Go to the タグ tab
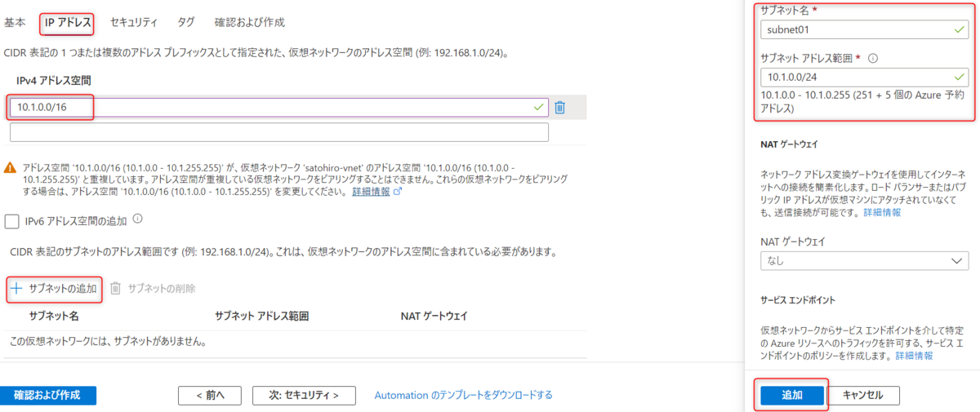 pyautogui.click(x=185, y=22)
